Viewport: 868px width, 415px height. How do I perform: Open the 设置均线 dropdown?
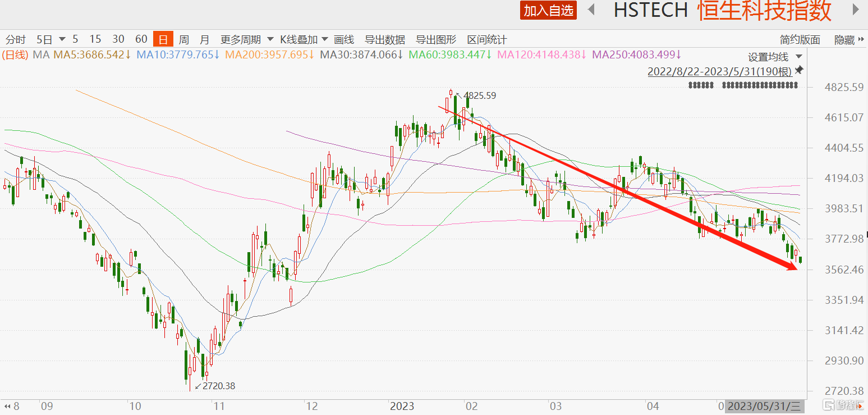(799, 57)
